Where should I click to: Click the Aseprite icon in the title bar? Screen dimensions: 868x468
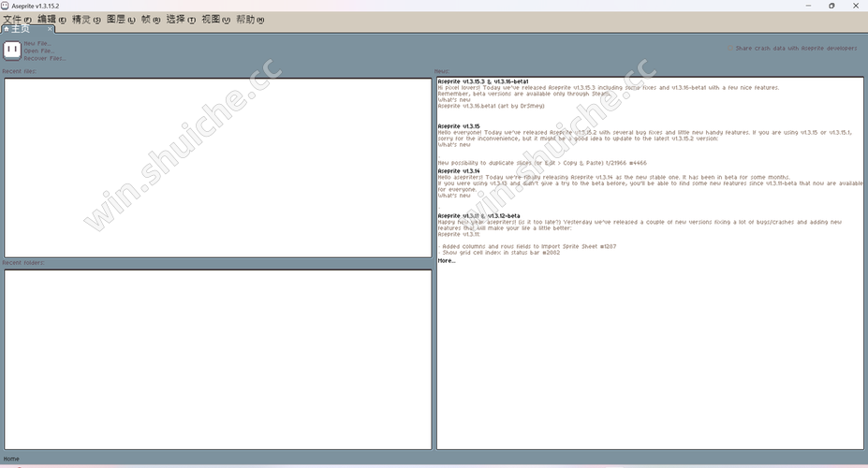5,6
